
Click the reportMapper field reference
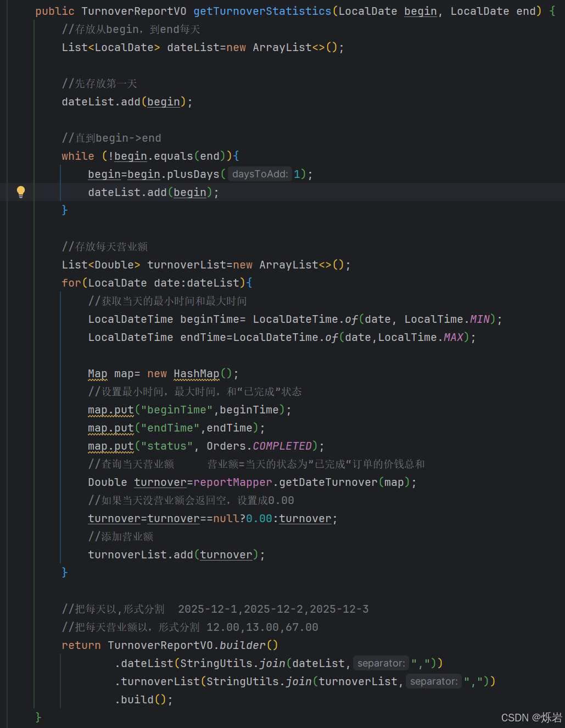(233, 482)
